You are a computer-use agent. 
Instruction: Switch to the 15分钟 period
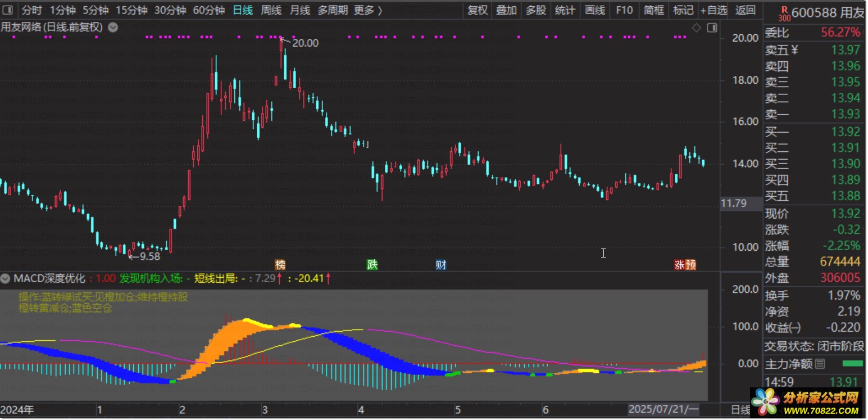click(x=131, y=10)
